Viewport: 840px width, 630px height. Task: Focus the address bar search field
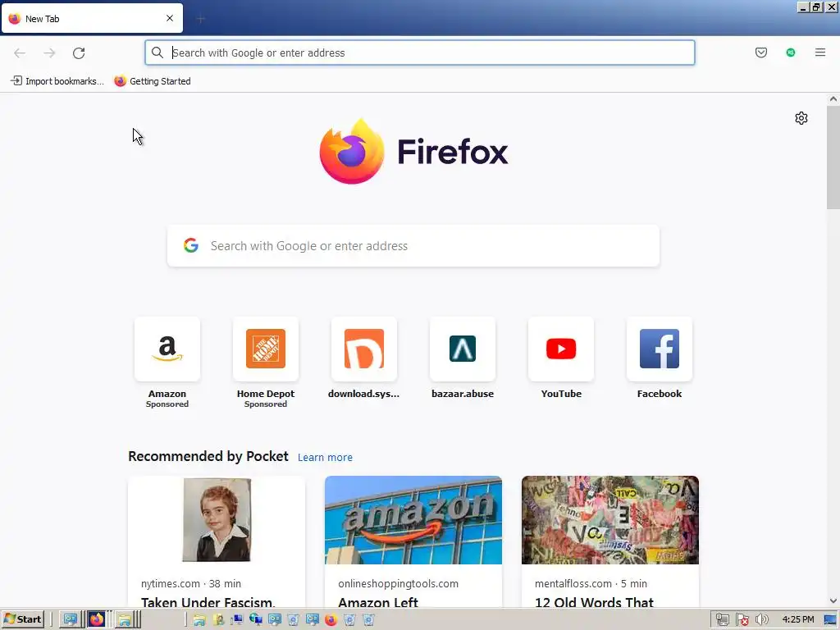[419, 52]
